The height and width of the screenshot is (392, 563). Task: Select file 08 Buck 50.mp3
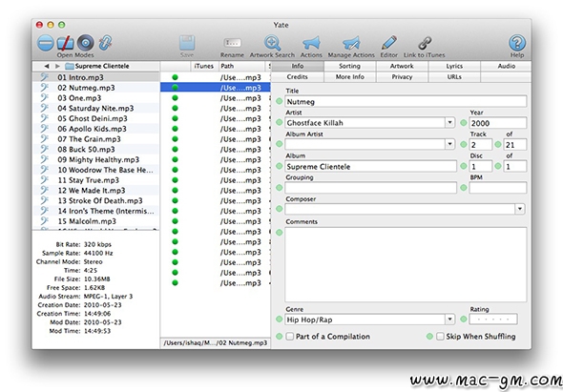coord(95,150)
